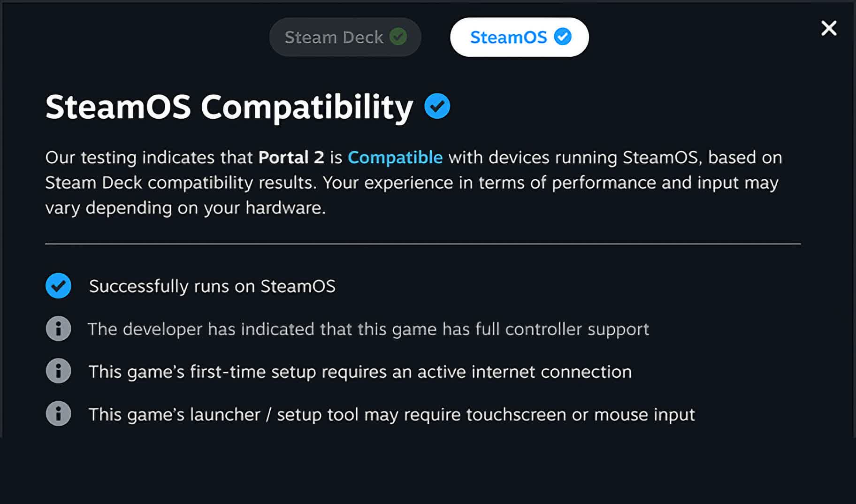Click the 'Steam Deck' tab label text
856x504 pixels.
coord(334,37)
